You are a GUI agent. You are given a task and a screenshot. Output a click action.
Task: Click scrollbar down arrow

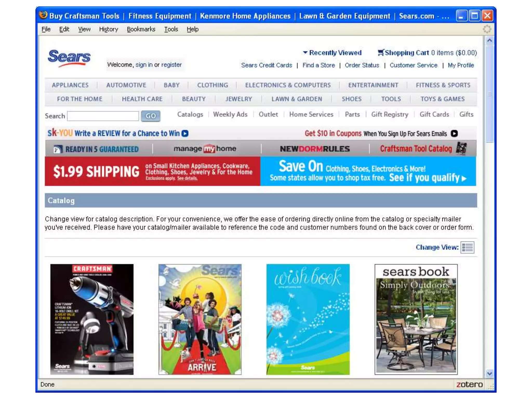tap(489, 374)
